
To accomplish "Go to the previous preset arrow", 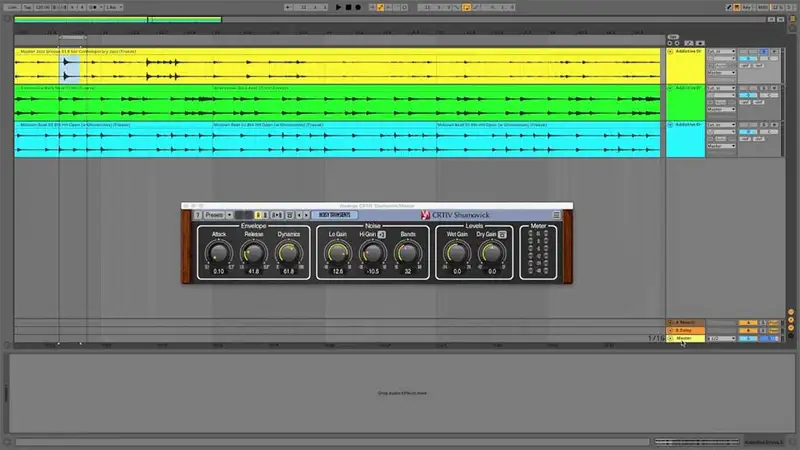I will 299,215.
